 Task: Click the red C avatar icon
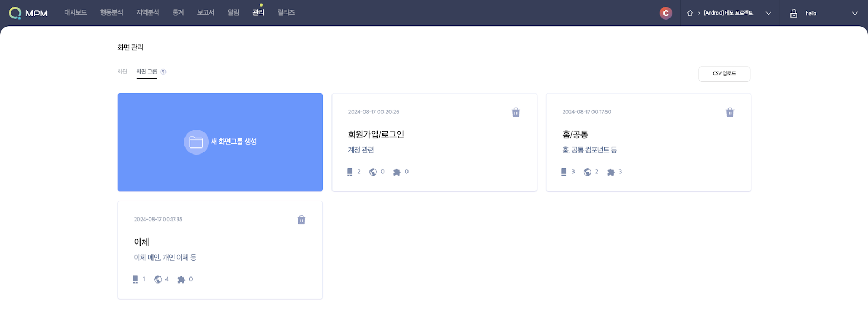666,13
